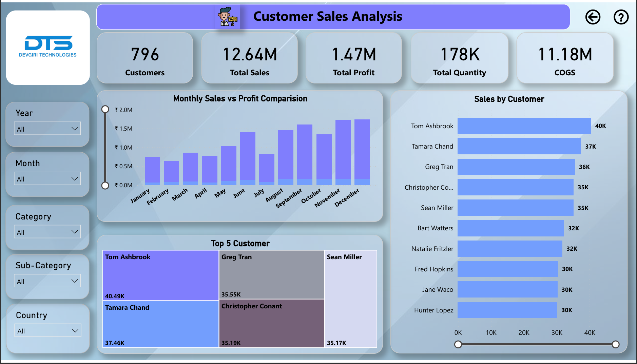Select the Tom Ashbrook treemap tile
This screenshot has width=637, height=364.
(x=160, y=275)
